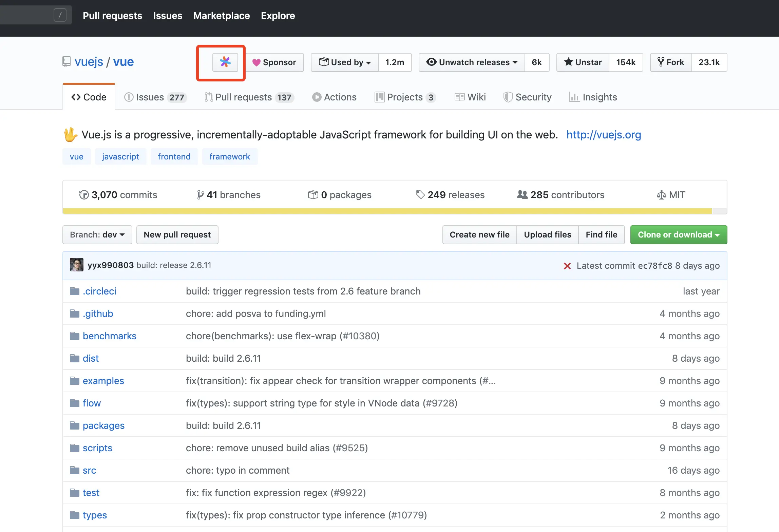Open the .circleci folder

99,291
